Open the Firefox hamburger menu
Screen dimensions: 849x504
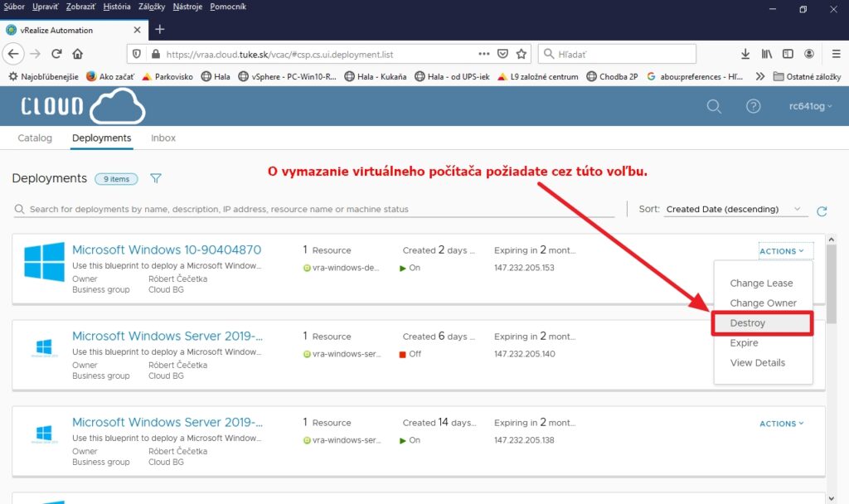tap(836, 54)
